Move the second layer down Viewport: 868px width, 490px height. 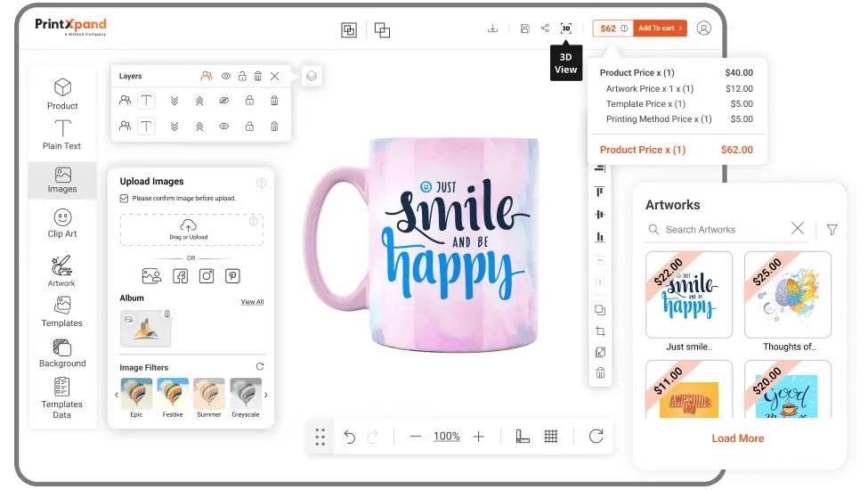(x=174, y=127)
